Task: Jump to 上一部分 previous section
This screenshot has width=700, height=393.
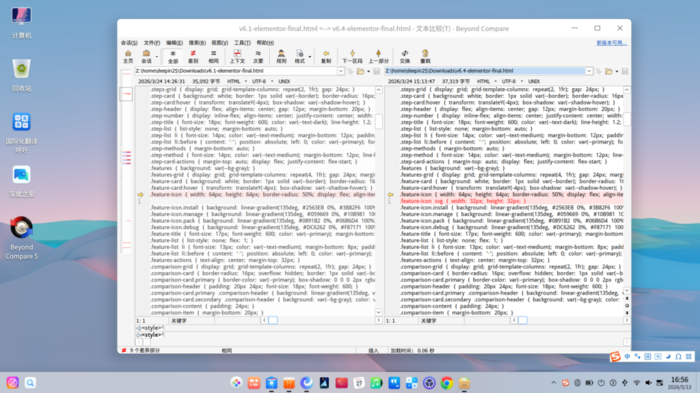Action: click(x=378, y=56)
